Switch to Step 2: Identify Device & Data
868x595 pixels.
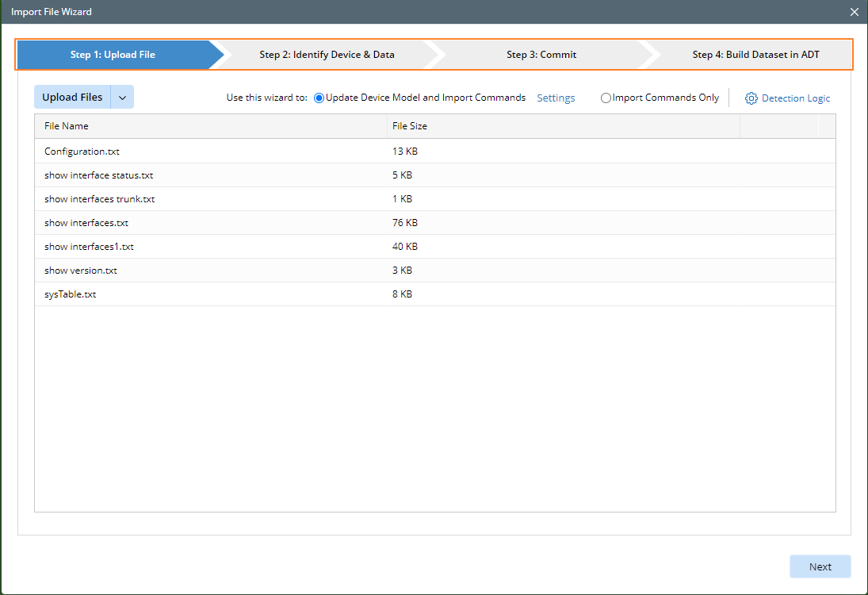click(x=327, y=54)
